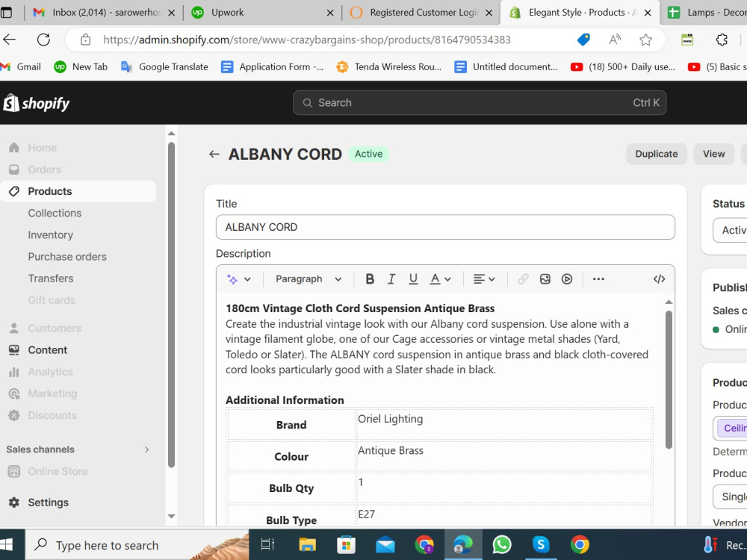Open Settings gear in sidebar
Screen dimensions: 747x560
14,503
